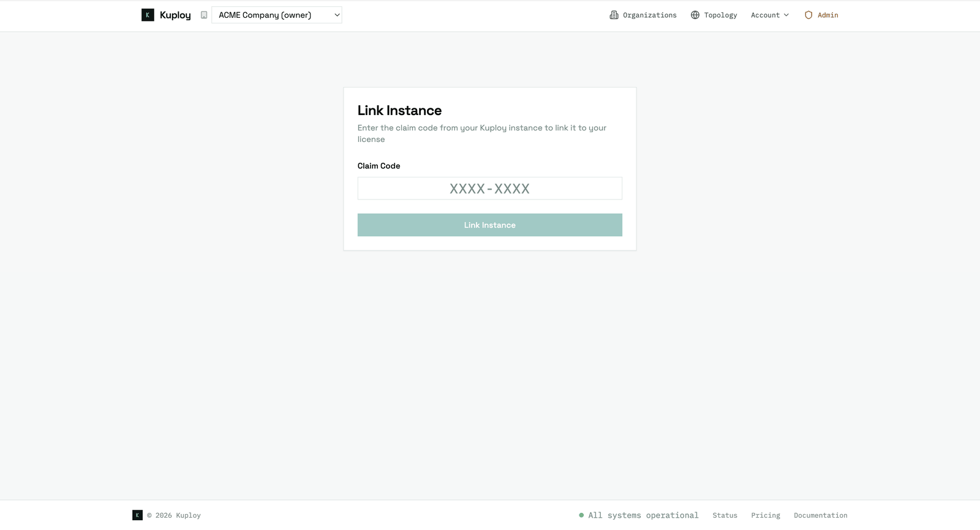Click the Admin shield icon
The width and height of the screenshot is (980, 530).
click(x=809, y=15)
